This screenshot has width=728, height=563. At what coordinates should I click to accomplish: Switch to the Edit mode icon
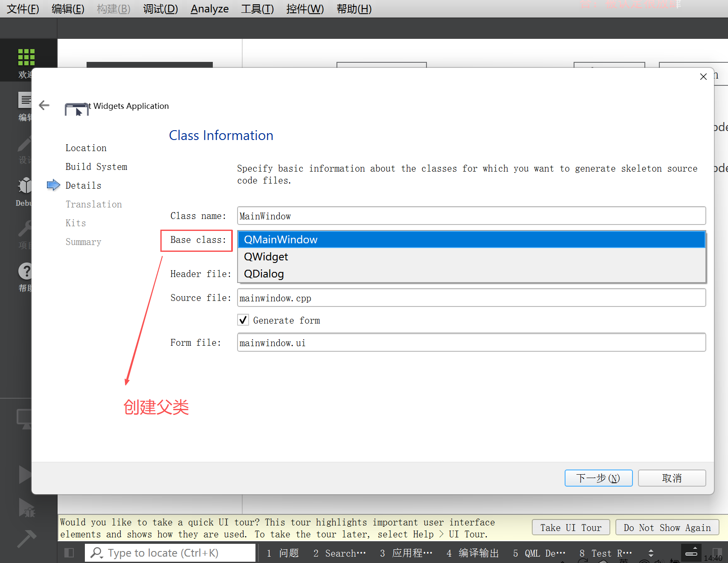[25, 100]
